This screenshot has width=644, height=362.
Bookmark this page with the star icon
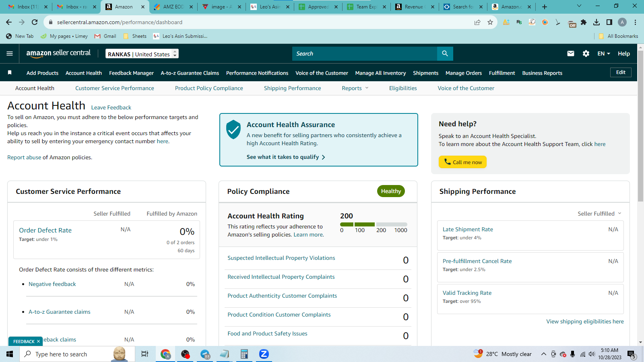[490, 22]
